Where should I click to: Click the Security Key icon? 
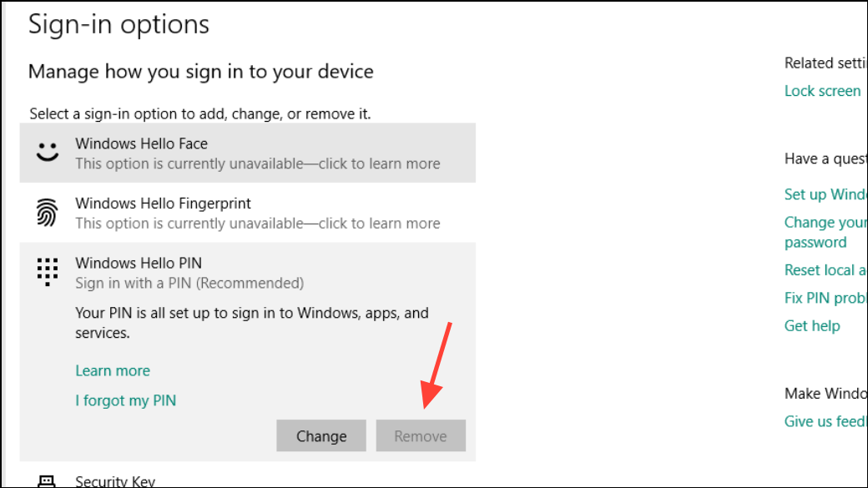(x=48, y=481)
